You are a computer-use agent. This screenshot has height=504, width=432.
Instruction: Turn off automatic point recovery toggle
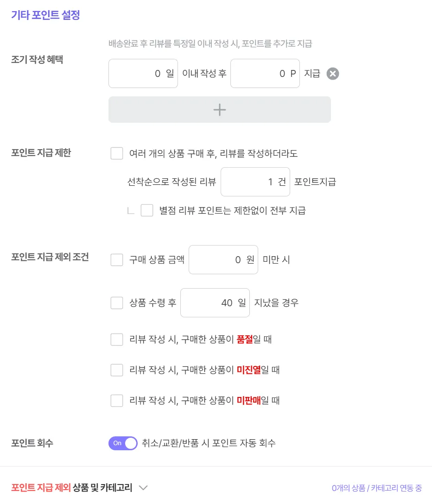123,443
